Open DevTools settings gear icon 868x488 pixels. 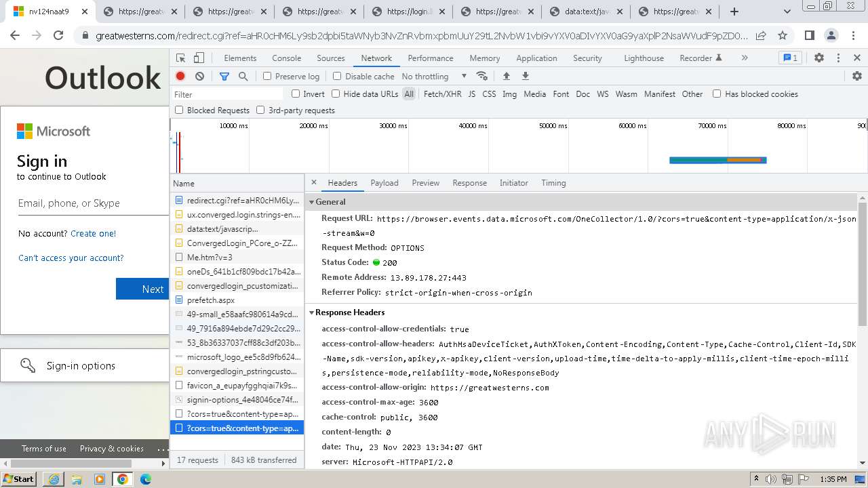(x=819, y=58)
